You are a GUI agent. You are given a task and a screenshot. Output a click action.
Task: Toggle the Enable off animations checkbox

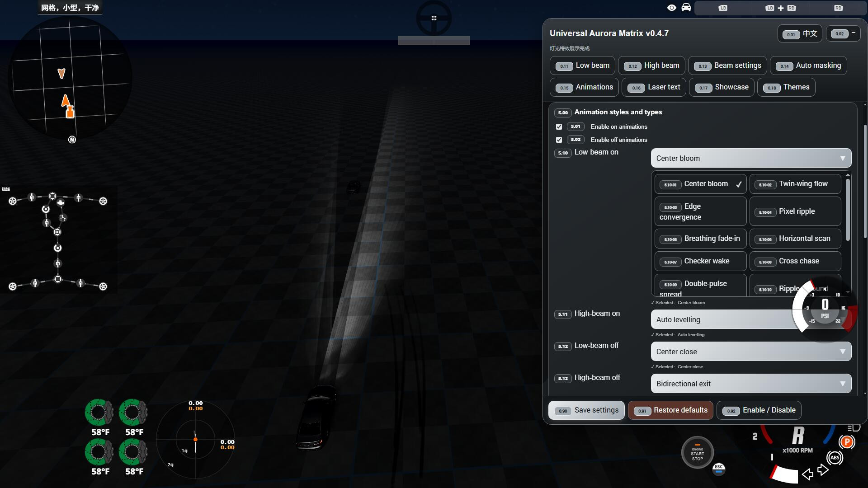click(559, 140)
